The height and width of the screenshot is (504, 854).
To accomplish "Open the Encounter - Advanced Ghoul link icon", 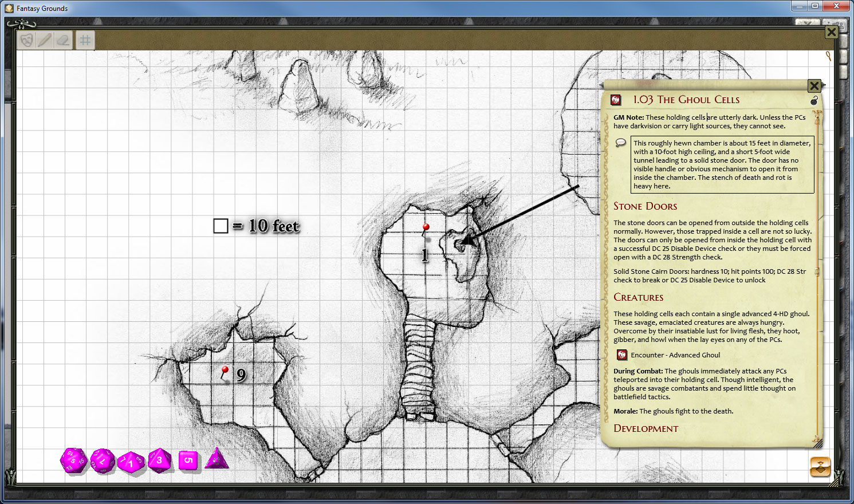I will (622, 355).
